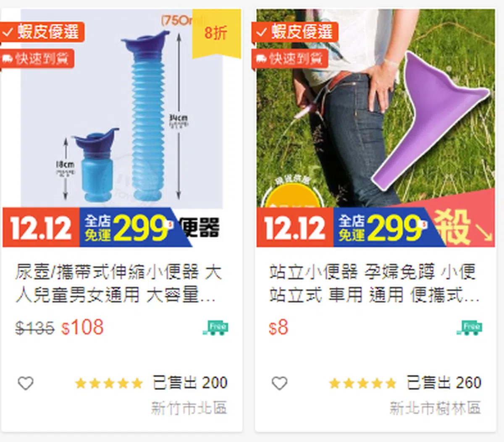Click the 蝦皮優選 badge on purple funnel product
This screenshot has height=442, width=504.
(x=295, y=32)
